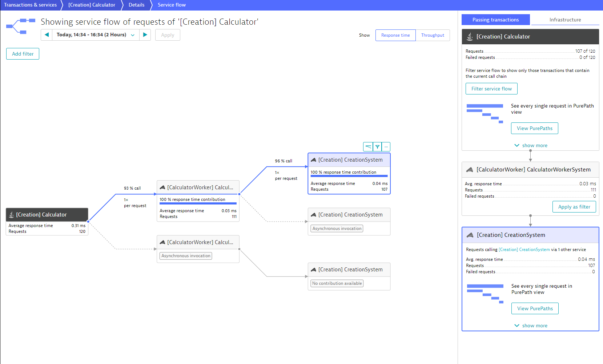Click Java icon on Calculator flow node
This screenshot has width=603, height=364.
(x=11, y=215)
